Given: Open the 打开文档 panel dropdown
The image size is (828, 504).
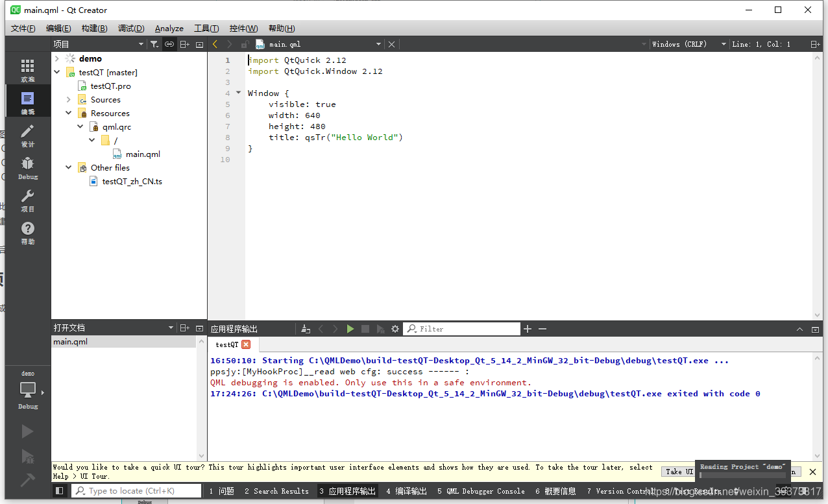Looking at the screenshot, I should point(114,328).
